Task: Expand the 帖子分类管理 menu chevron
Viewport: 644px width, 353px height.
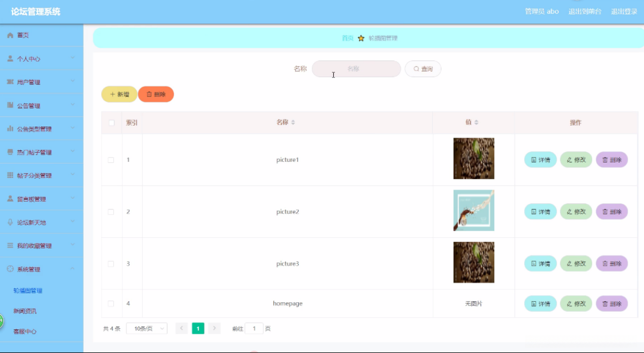Action: point(73,175)
